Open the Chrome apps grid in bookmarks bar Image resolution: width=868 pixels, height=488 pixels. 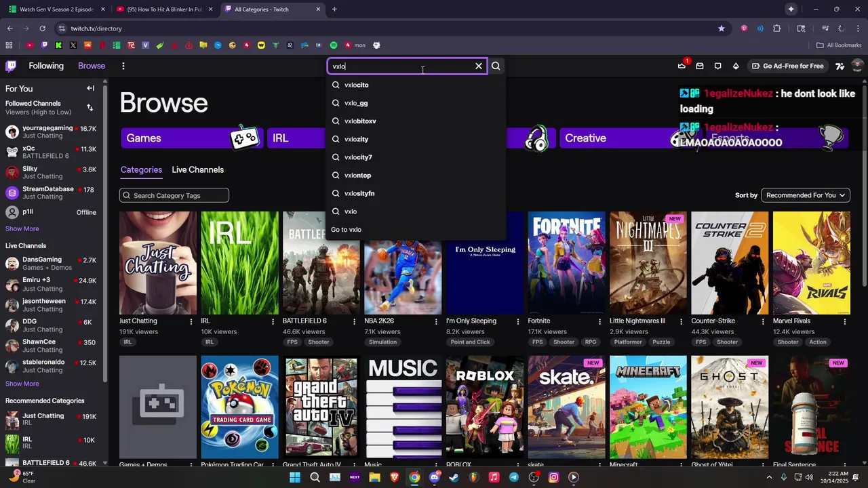[9, 45]
